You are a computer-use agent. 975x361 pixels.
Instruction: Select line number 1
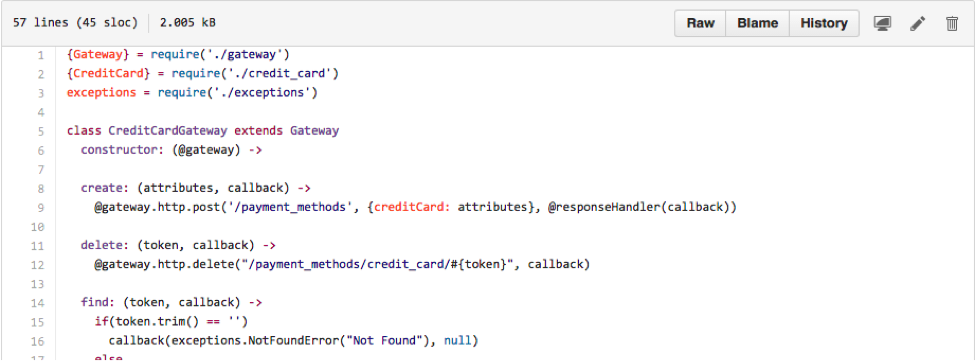click(x=41, y=55)
